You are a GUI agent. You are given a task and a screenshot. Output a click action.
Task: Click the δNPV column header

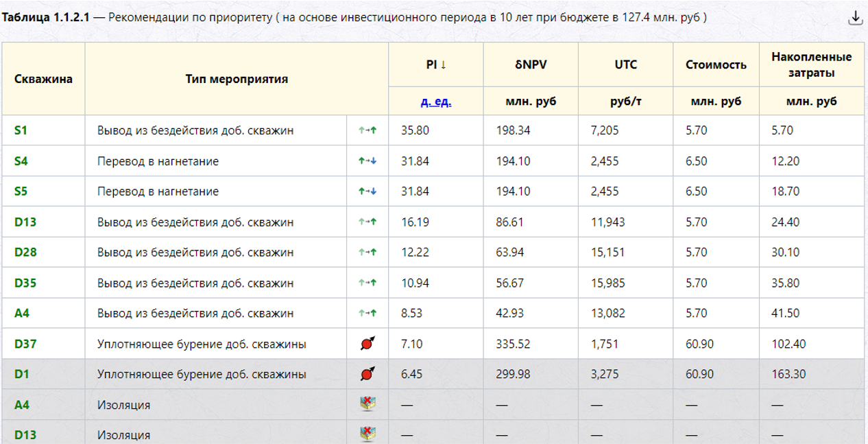(x=531, y=65)
